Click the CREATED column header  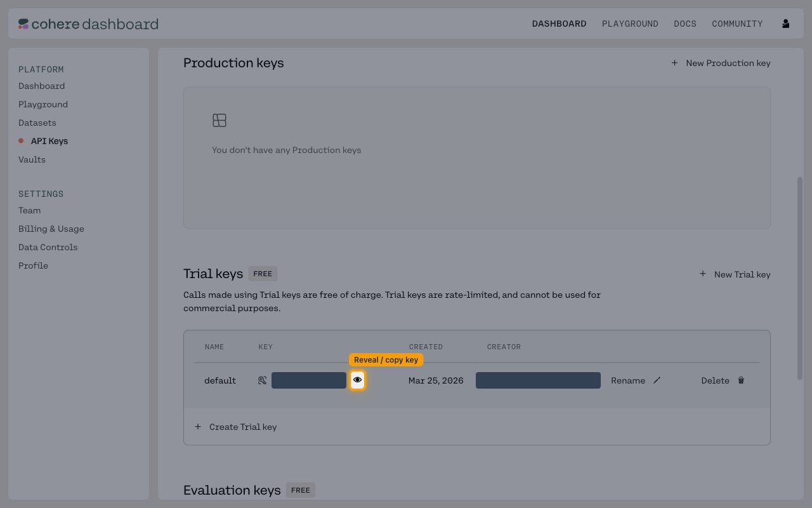pyautogui.click(x=426, y=347)
